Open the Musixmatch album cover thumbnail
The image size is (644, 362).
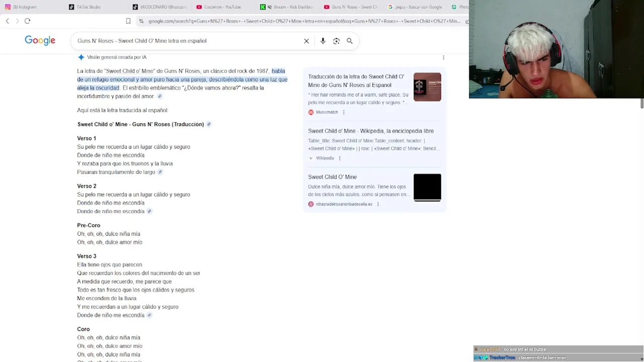click(427, 87)
